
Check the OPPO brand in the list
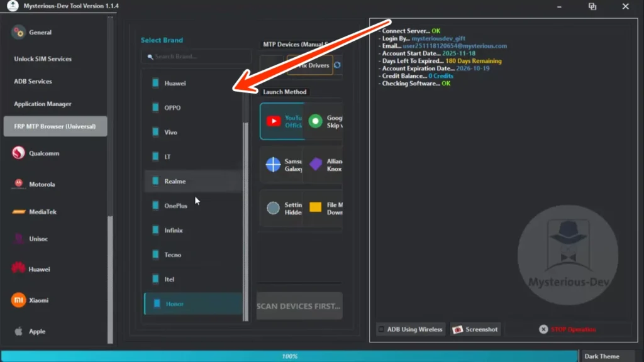pos(169,107)
